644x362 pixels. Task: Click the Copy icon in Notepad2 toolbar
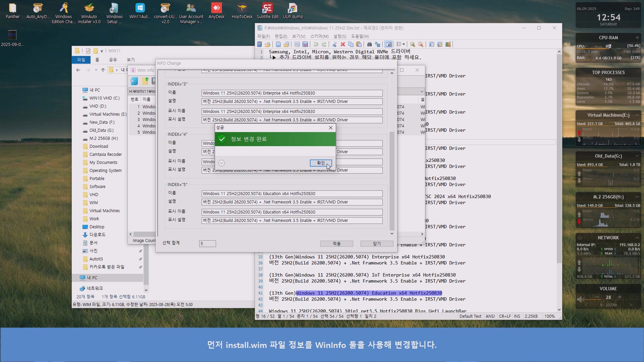pyautogui.click(x=351, y=44)
